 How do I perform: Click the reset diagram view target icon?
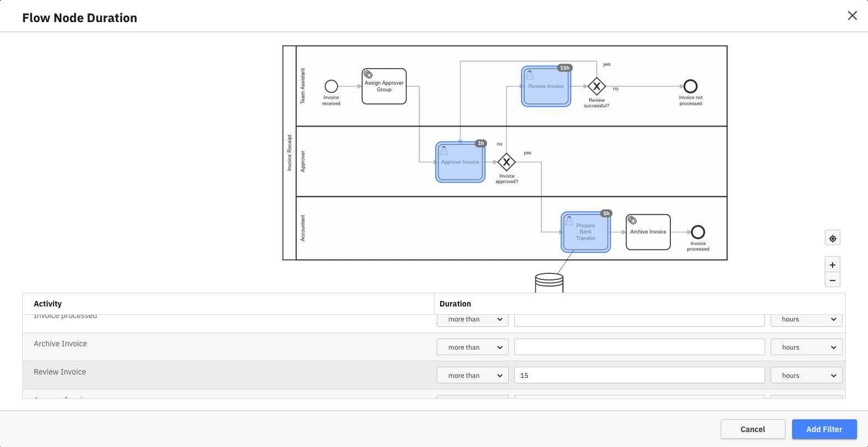pos(832,238)
